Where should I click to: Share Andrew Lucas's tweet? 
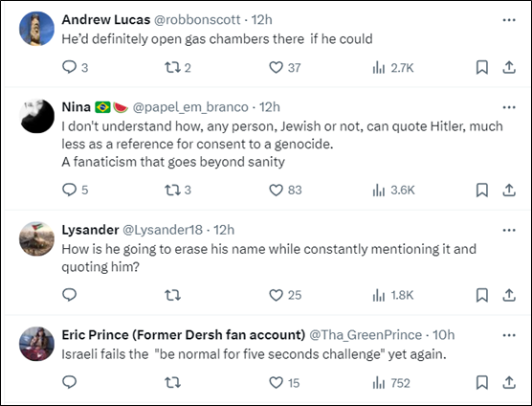click(x=509, y=67)
